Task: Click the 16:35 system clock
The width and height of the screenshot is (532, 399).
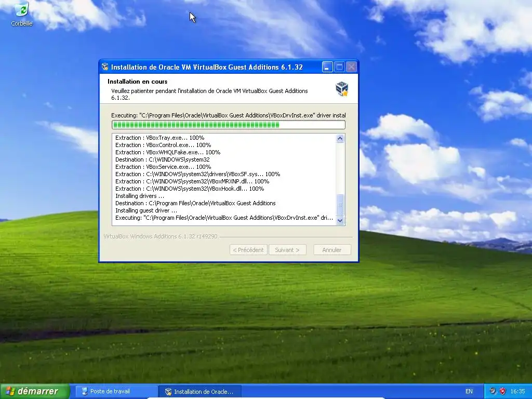Action: (x=517, y=391)
